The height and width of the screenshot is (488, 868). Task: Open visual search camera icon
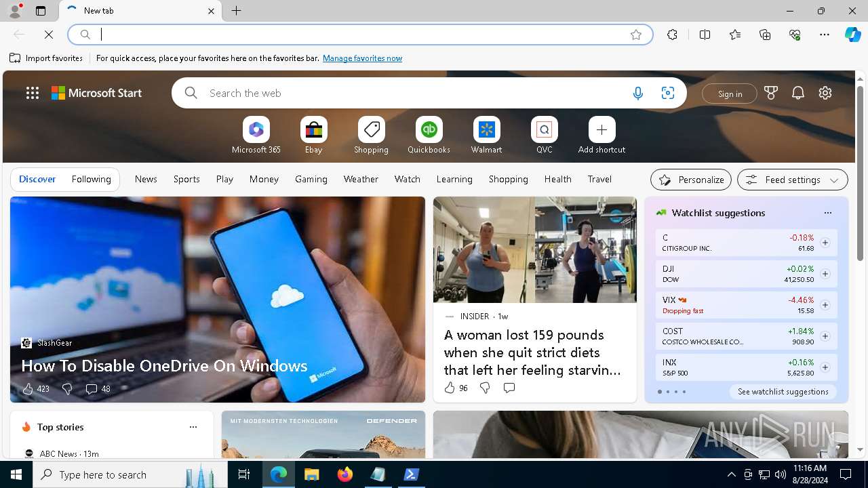[667, 94]
